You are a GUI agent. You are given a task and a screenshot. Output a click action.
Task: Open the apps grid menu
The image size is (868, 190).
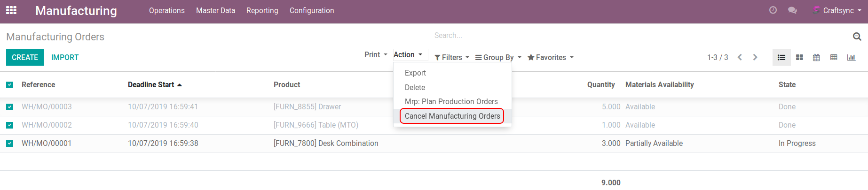11,10
